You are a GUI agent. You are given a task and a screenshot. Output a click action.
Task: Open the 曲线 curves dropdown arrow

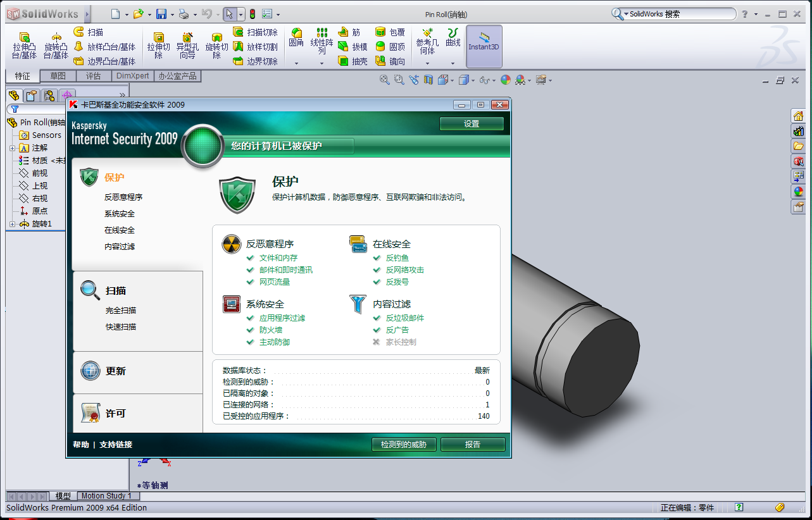tap(453, 63)
